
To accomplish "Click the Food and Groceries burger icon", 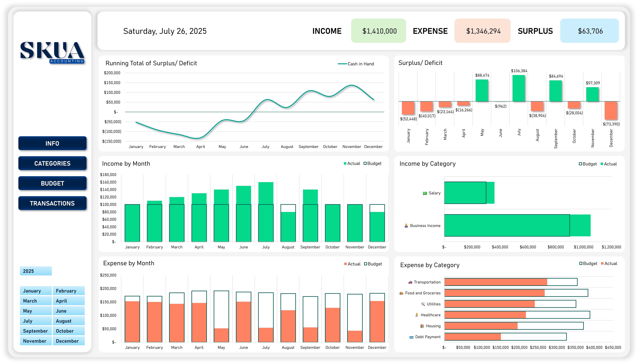I will coord(402,293).
